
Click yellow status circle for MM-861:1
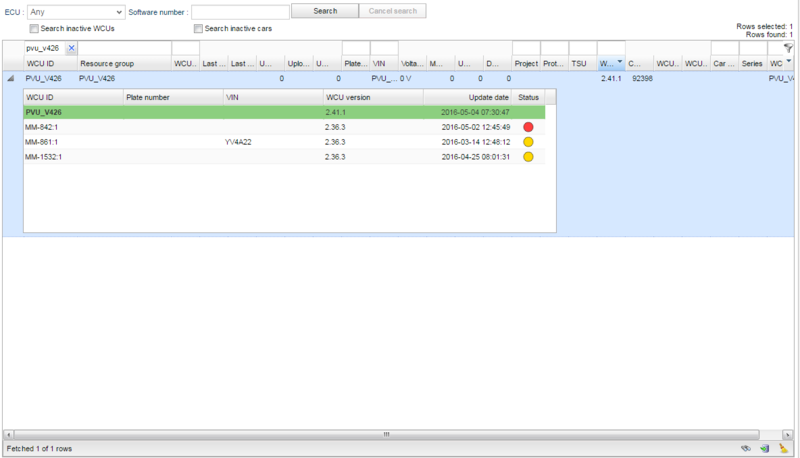(528, 142)
